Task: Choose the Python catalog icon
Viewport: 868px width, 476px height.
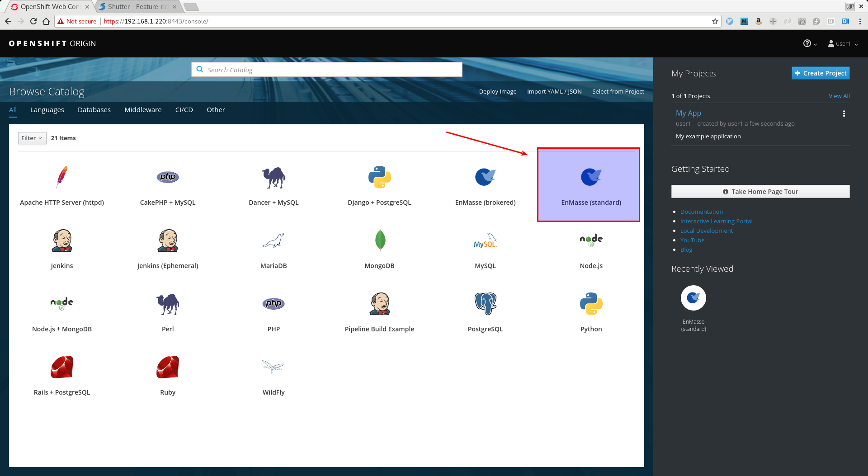Action: 591,303
